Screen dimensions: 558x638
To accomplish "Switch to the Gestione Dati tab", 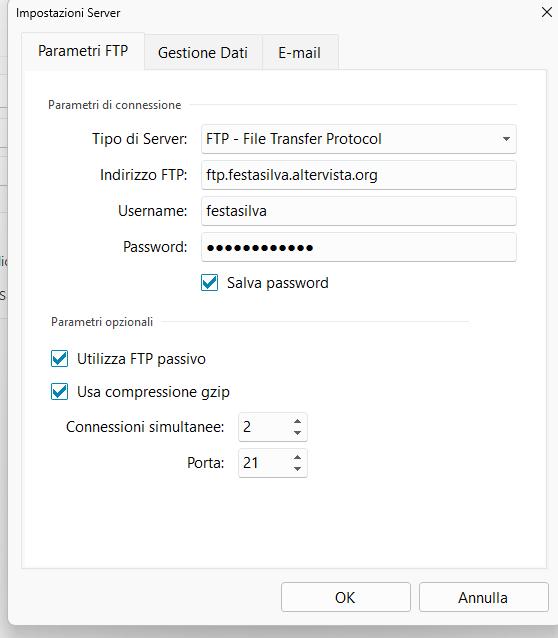I will click(x=203, y=52).
